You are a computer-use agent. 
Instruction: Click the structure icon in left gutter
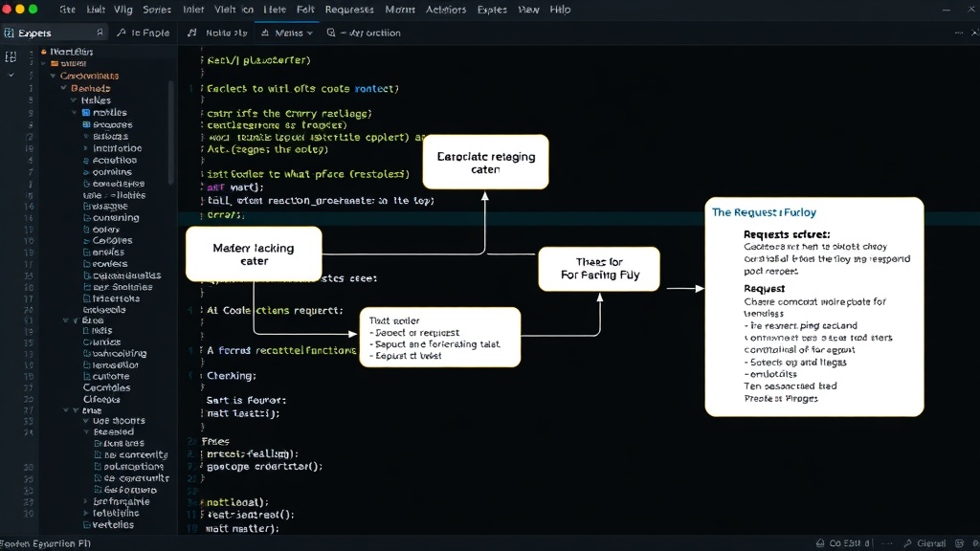pyautogui.click(x=11, y=56)
